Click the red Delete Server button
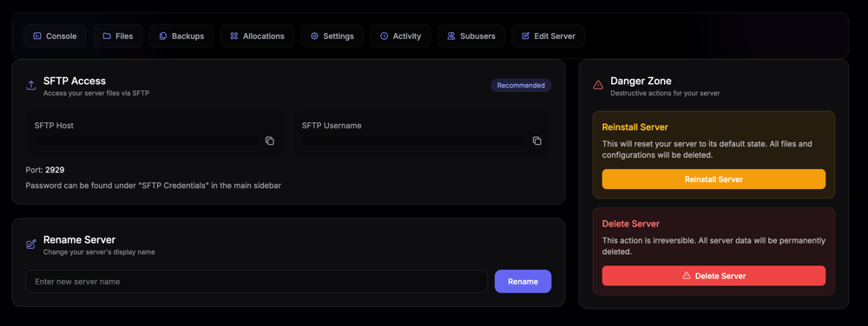Image resolution: width=868 pixels, height=326 pixels. pyautogui.click(x=713, y=276)
